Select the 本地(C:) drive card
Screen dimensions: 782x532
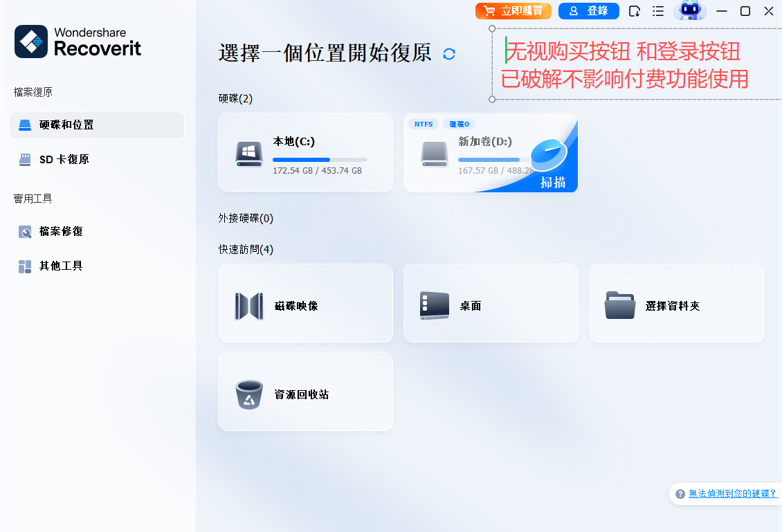pyautogui.click(x=306, y=152)
